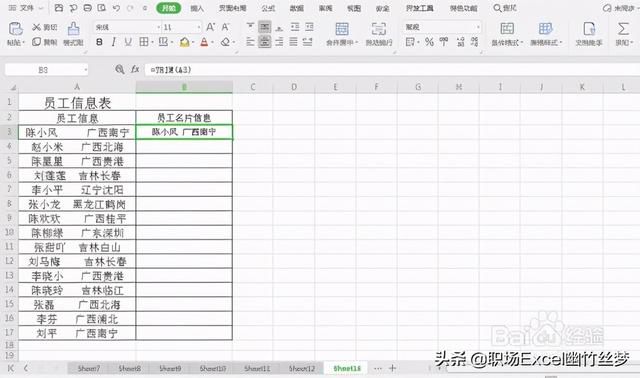This screenshot has width=640, height=378.
Task: Click the insert function fx icon
Action: [x=135, y=69]
